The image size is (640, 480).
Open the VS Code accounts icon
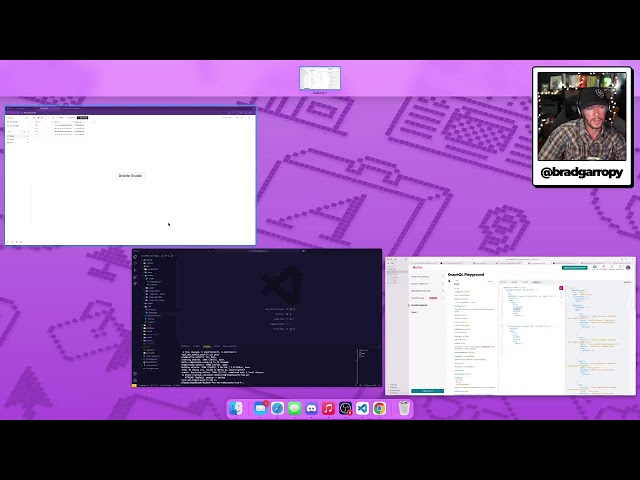(135, 373)
